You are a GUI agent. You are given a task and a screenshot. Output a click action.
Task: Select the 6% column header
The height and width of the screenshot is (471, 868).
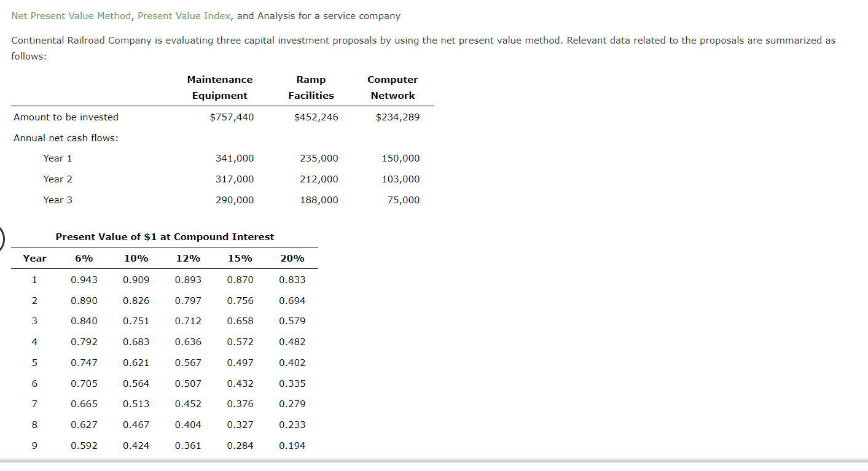[84, 259]
